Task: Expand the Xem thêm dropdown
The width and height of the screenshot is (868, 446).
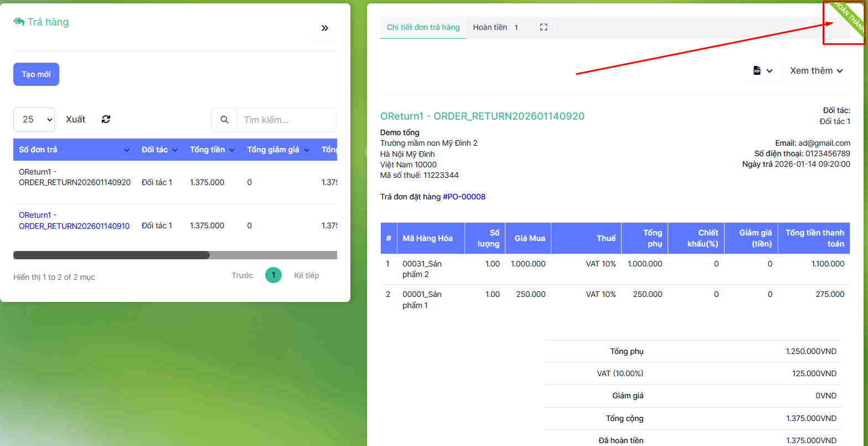Action: [816, 71]
